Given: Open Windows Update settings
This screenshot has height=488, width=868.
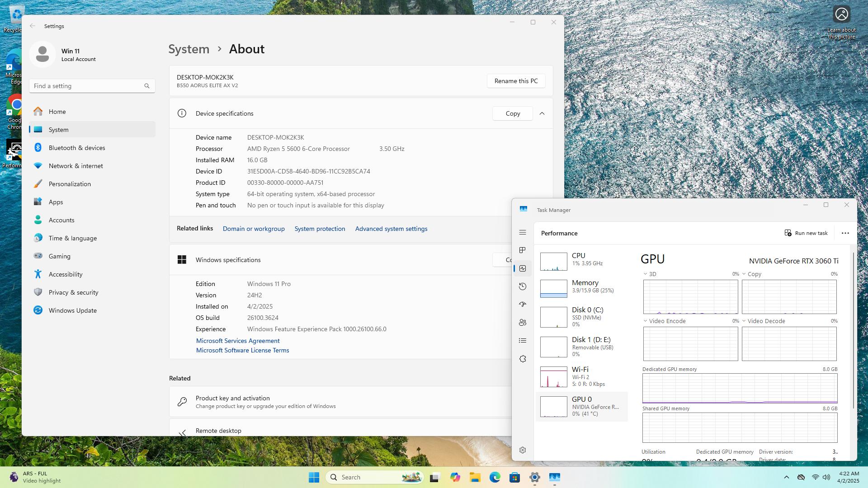Looking at the screenshot, I should coord(92,310).
